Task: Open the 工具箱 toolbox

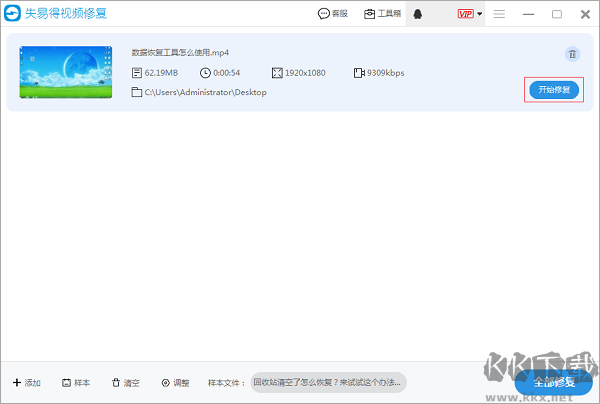Action: point(382,14)
